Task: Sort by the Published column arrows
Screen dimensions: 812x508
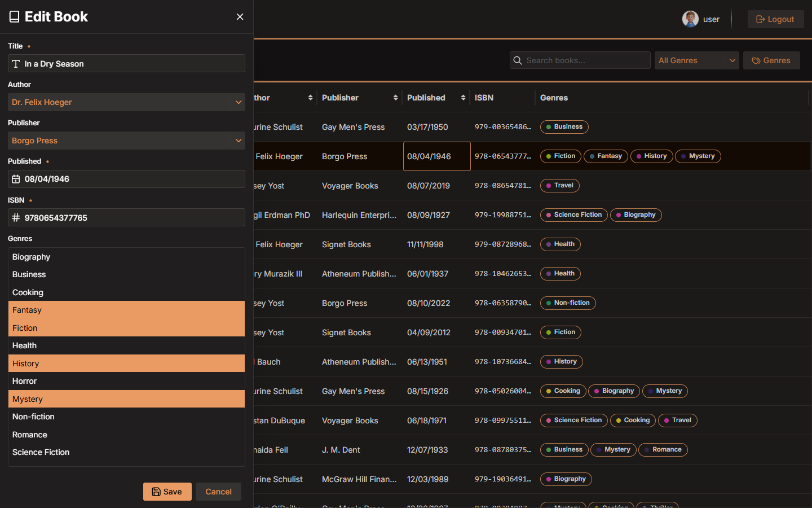Action: point(463,98)
